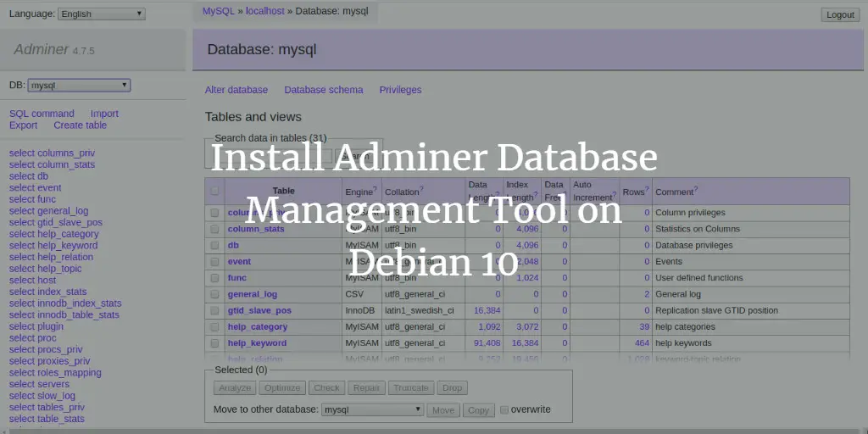Check the column_stats row checkbox
The height and width of the screenshot is (434, 868).
[x=214, y=229]
